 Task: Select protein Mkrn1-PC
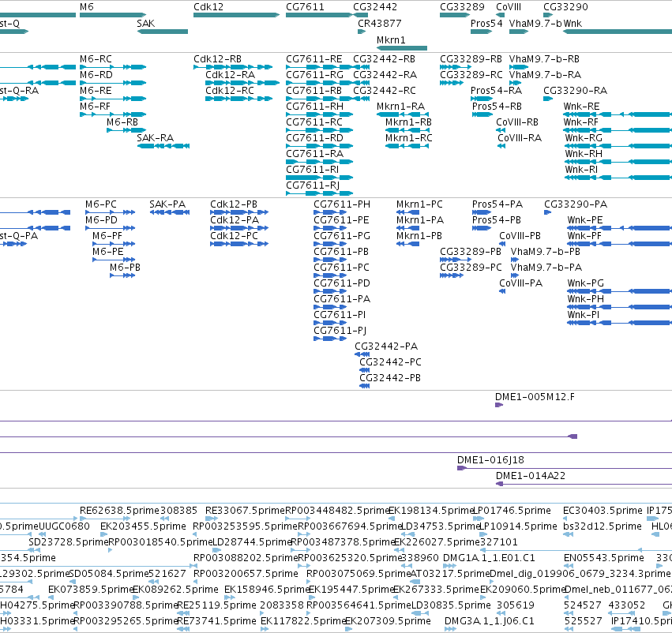pos(407,212)
